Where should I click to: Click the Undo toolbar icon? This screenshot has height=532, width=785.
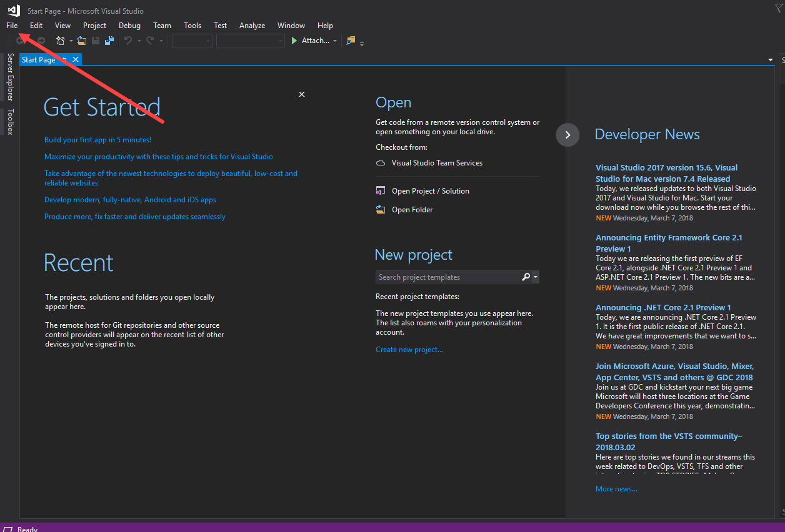coord(129,40)
